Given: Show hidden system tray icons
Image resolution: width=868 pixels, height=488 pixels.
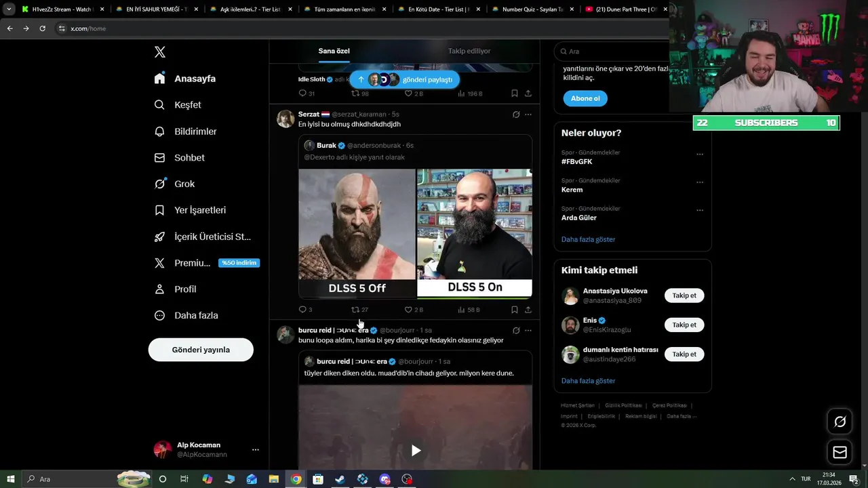Looking at the screenshot, I should (x=792, y=479).
